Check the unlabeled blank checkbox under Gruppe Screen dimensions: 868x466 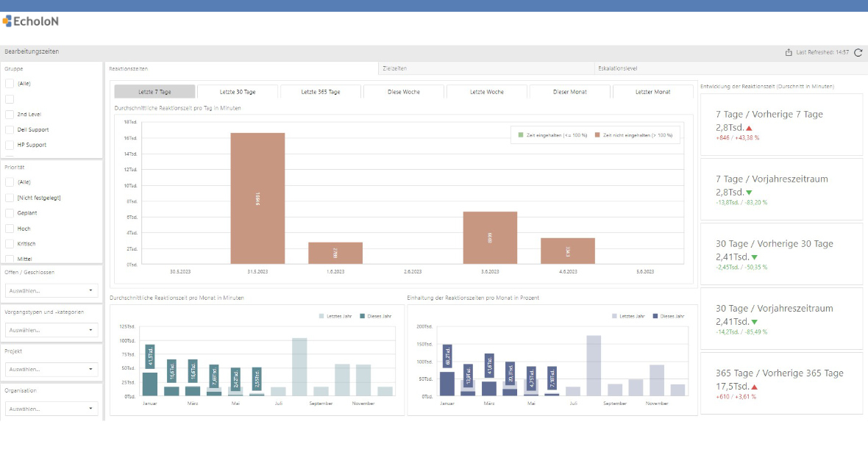(10, 99)
